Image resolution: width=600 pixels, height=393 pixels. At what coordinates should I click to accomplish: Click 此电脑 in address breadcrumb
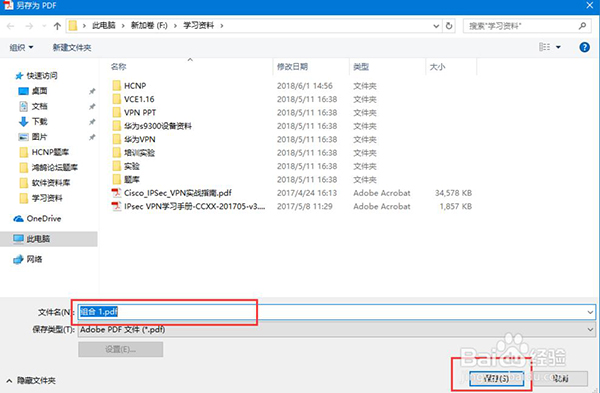[x=104, y=26]
